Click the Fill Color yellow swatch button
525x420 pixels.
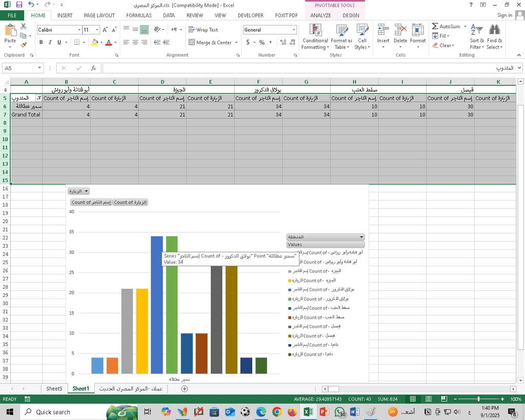(94, 43)
